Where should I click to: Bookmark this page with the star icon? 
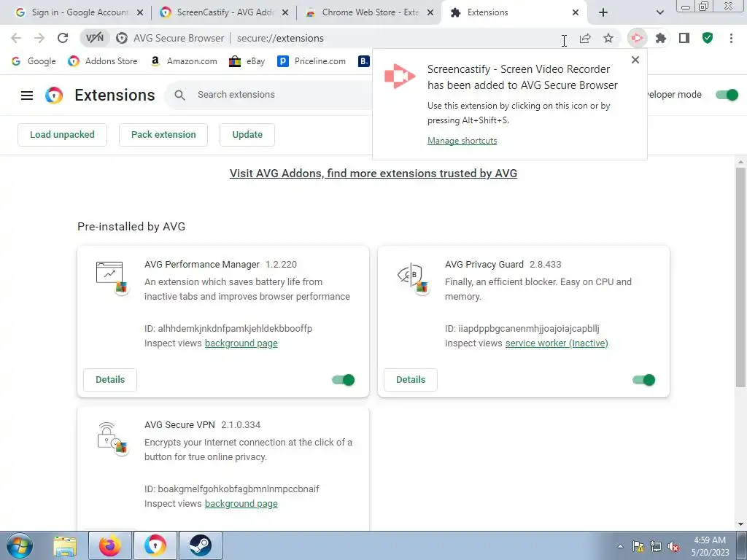(608, 38)
